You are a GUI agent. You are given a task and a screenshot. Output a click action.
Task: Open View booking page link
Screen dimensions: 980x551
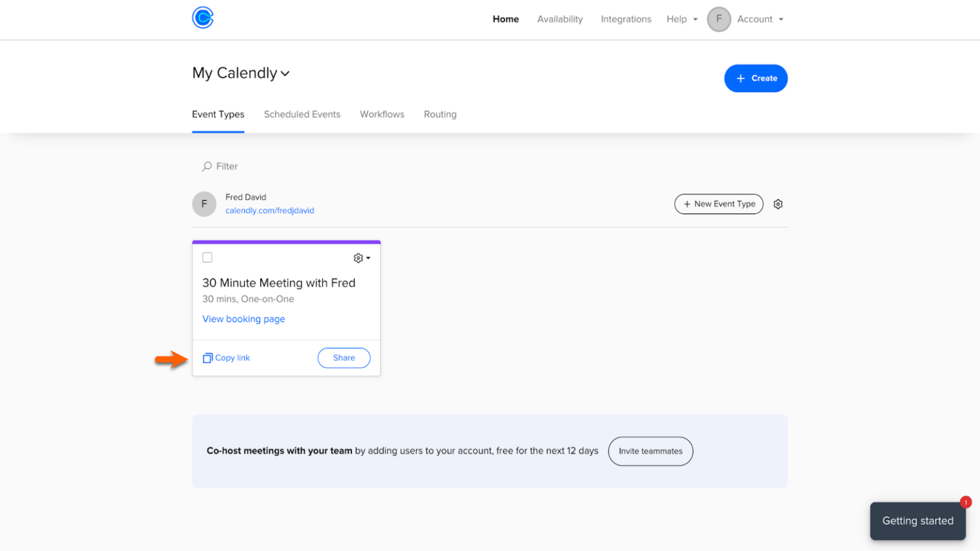coord(244,319)
